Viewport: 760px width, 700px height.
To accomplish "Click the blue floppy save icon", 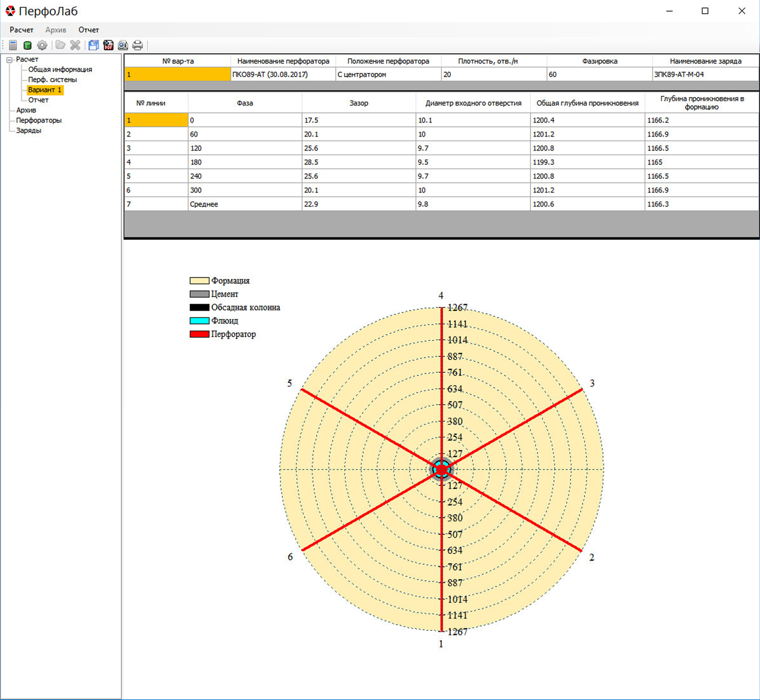I will point(93,45).
